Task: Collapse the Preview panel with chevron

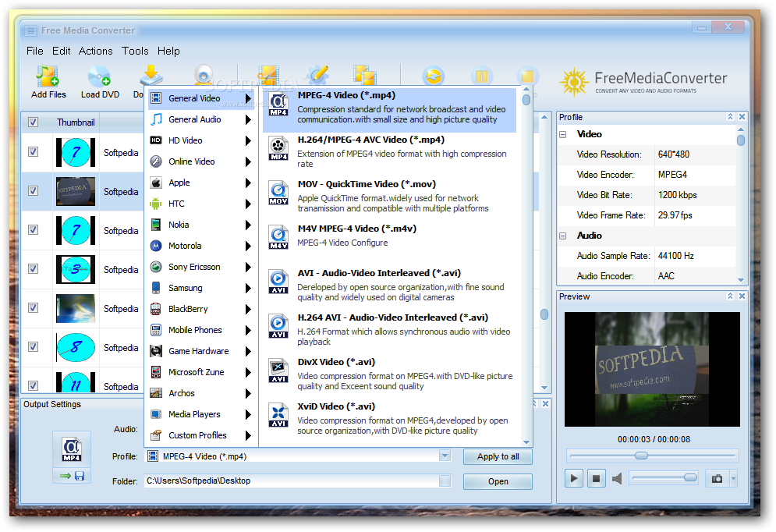Action: coord(730,296)
